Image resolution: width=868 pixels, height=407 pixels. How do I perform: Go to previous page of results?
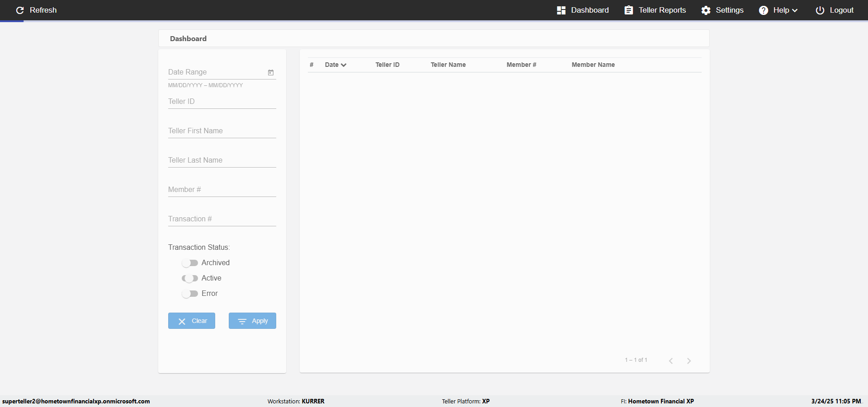pos(671,360)
